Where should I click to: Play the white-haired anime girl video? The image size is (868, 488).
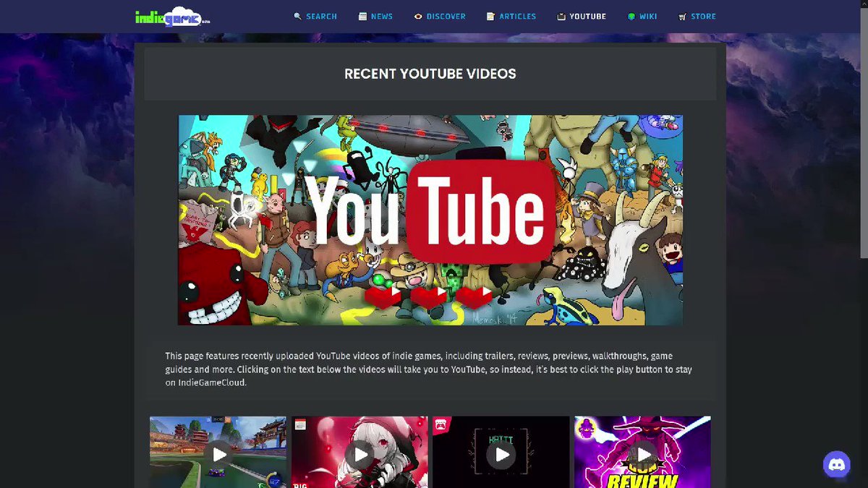point(359,454)
